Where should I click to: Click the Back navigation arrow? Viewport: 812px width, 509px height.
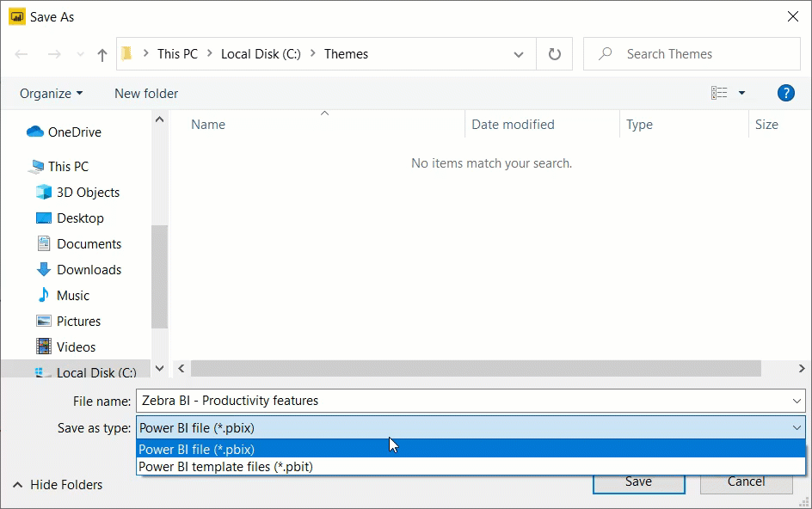click(22, 54)
